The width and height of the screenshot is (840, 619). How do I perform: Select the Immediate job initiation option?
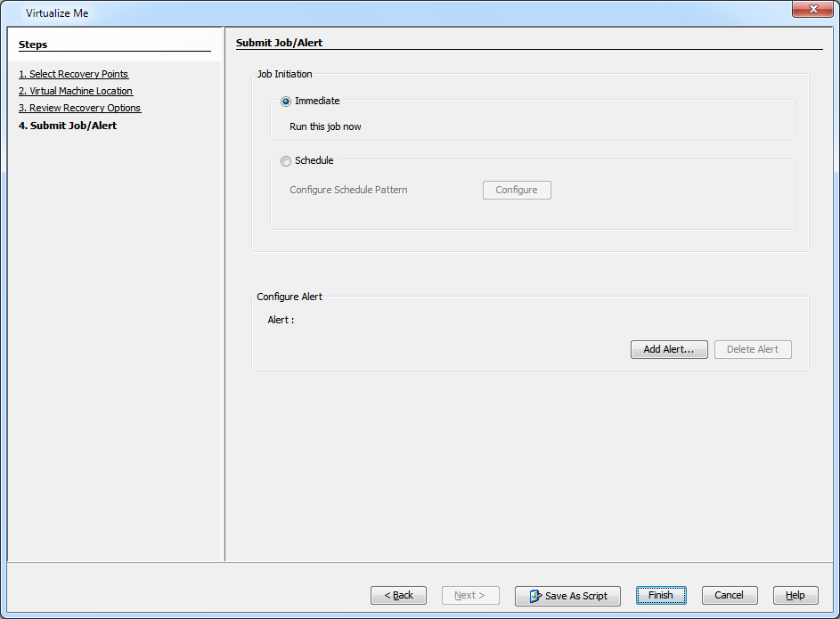(x=286, y=102)
